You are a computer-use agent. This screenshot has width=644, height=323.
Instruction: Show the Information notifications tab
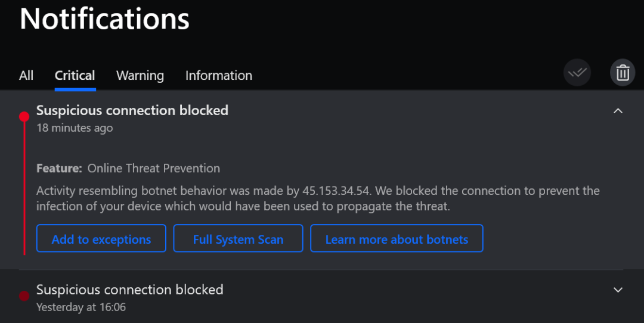pos(219,76)
